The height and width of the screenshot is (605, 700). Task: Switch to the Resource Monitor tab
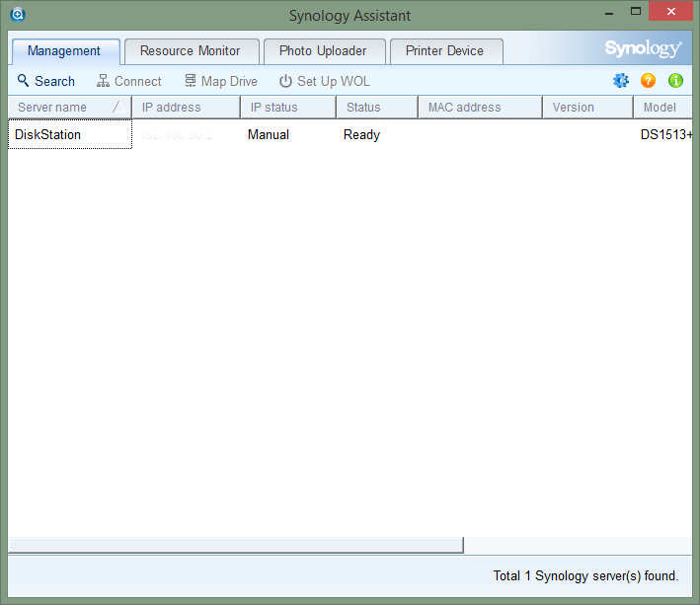click(192, 51)
